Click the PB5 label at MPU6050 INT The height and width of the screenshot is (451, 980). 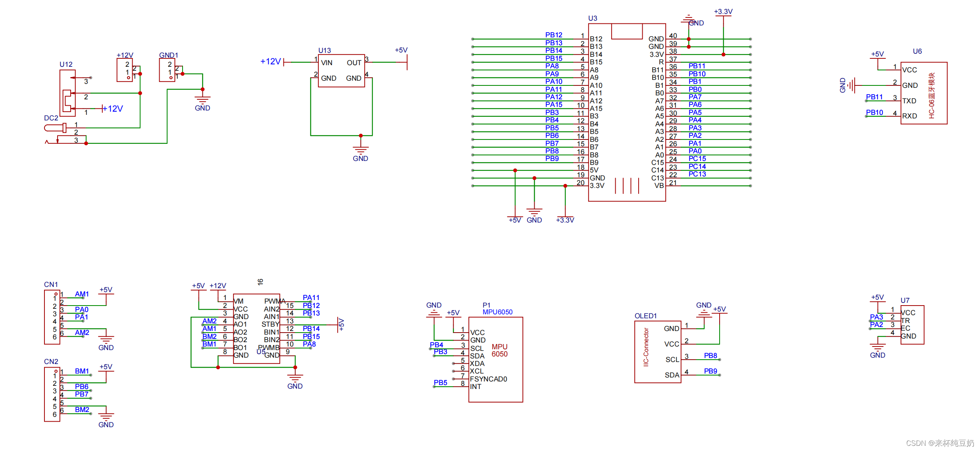[440, 383]
